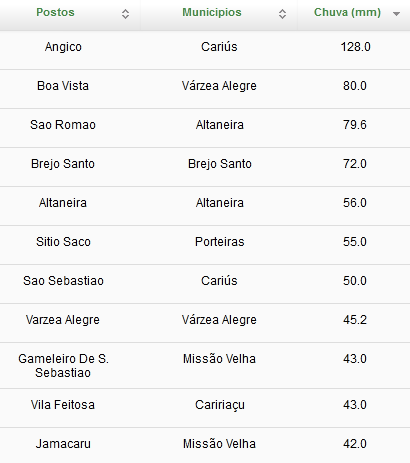
Task: Click the Municipios sort arrows icon
Action: click(282, 14)
